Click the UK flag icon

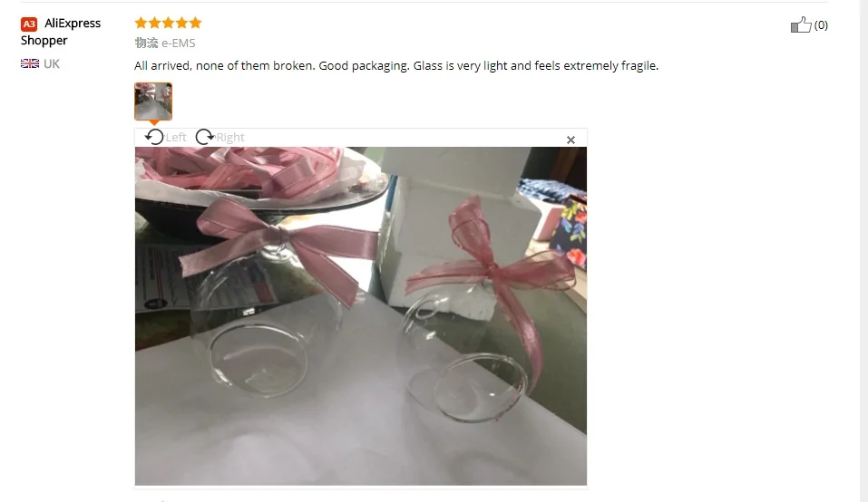[30, 63]
